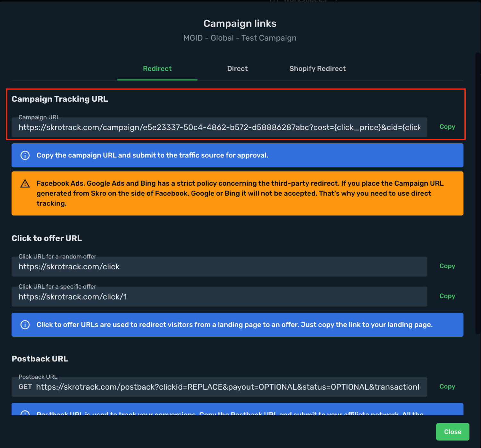The width and height of the screenshot is (481, 448).
Task: Switch to the Redirect tab
Action: tap(157, 69)
